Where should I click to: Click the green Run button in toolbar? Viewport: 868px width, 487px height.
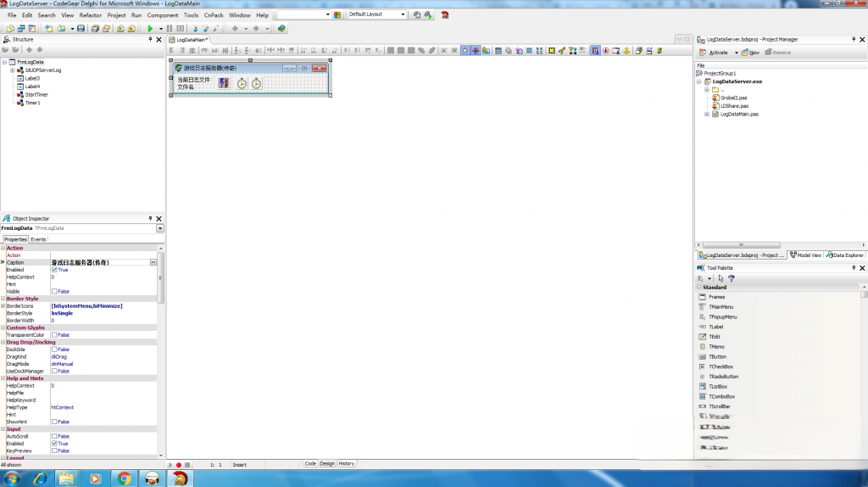[x=150, y=28]
